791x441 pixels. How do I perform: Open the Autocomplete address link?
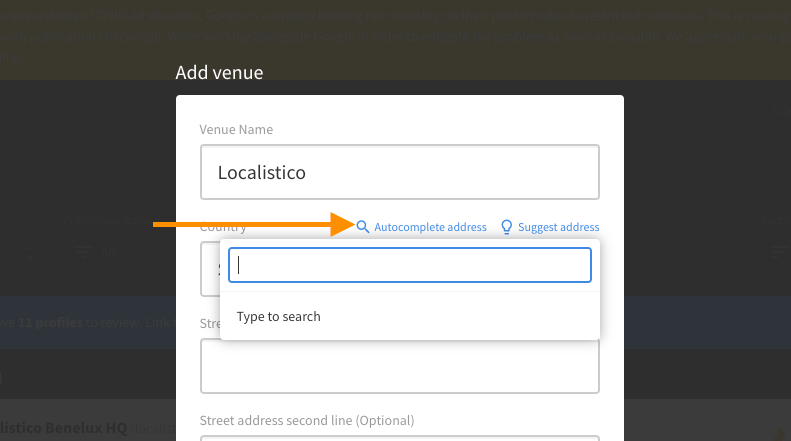(430, 228)
